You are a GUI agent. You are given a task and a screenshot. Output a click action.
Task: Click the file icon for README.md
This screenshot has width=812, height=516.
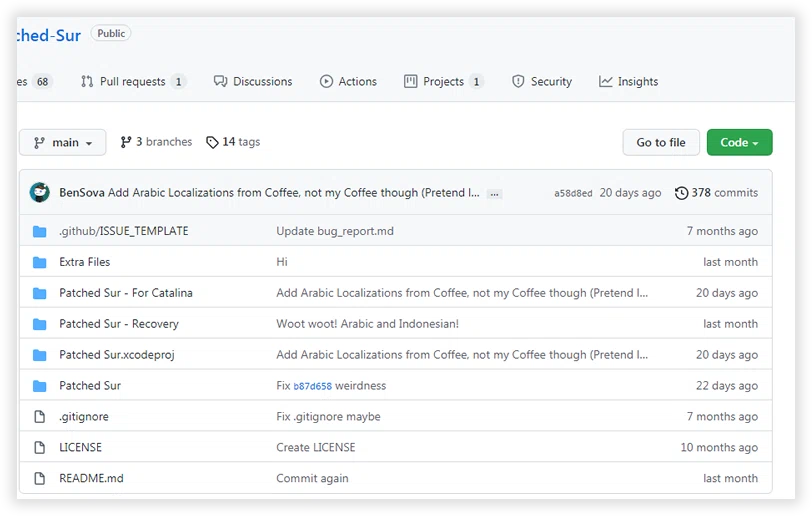click(39, 478)
